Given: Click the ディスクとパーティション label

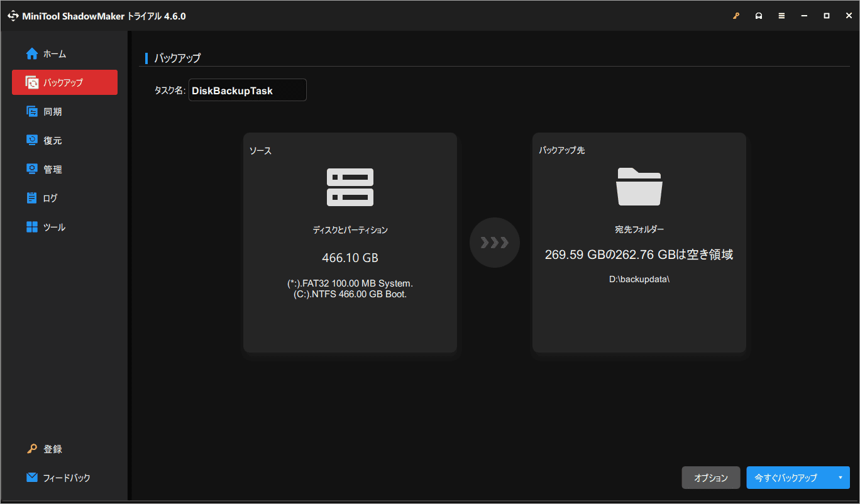Looking at the screenshot, I should pyautogui.click(x=350, y=230).
